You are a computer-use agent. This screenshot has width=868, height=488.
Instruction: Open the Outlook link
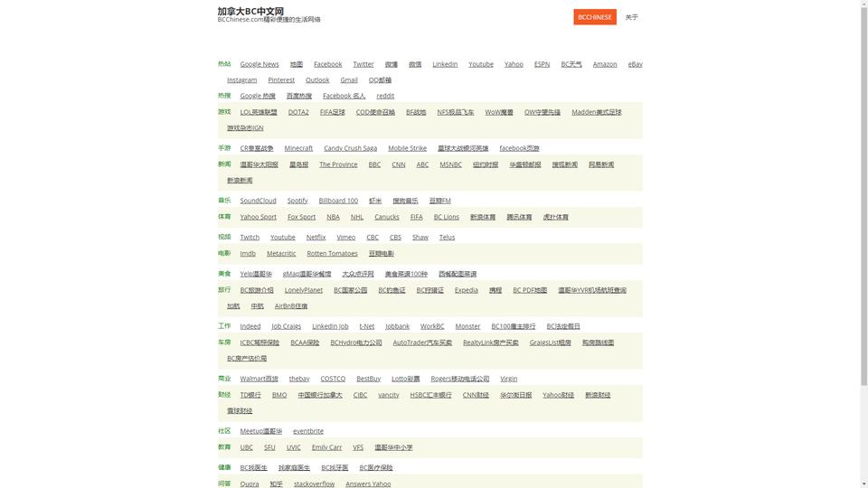(x=317, y=80)
